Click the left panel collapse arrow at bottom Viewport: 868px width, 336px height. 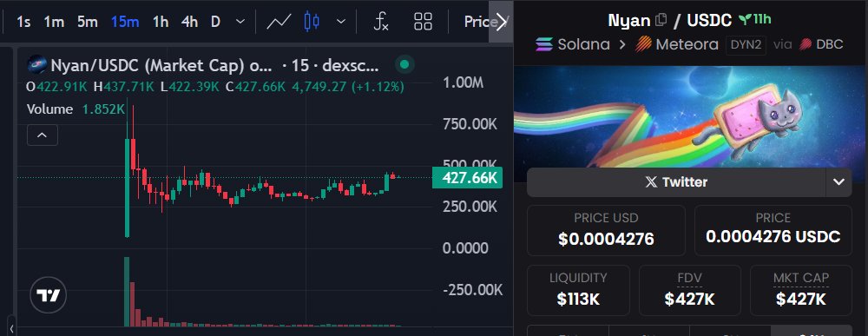(x=11, y=329)
